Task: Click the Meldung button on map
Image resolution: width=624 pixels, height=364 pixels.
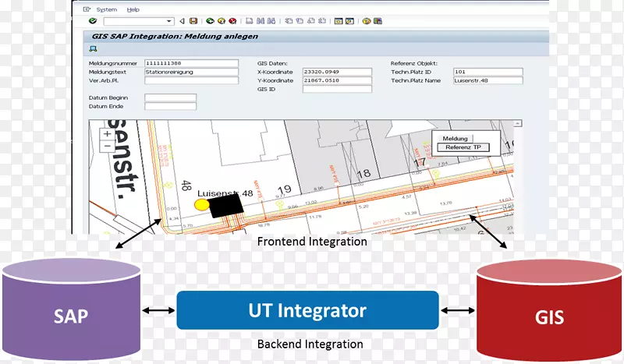Action: pos(455,139)
